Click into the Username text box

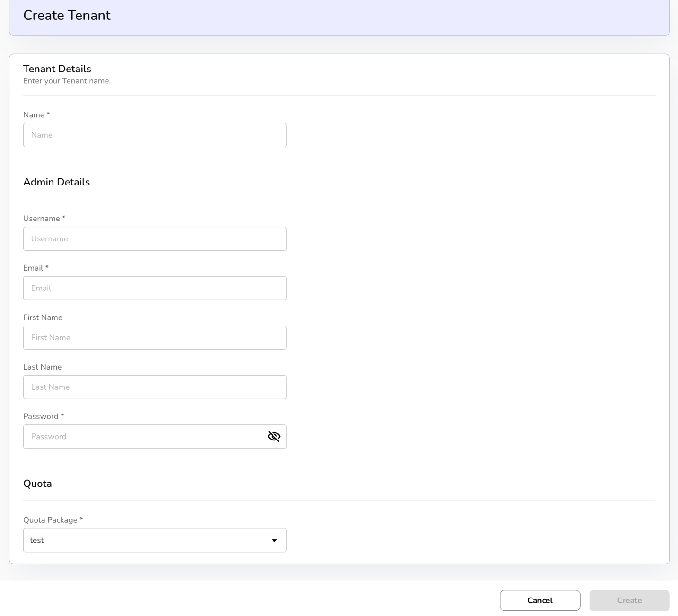click(154, 239)
